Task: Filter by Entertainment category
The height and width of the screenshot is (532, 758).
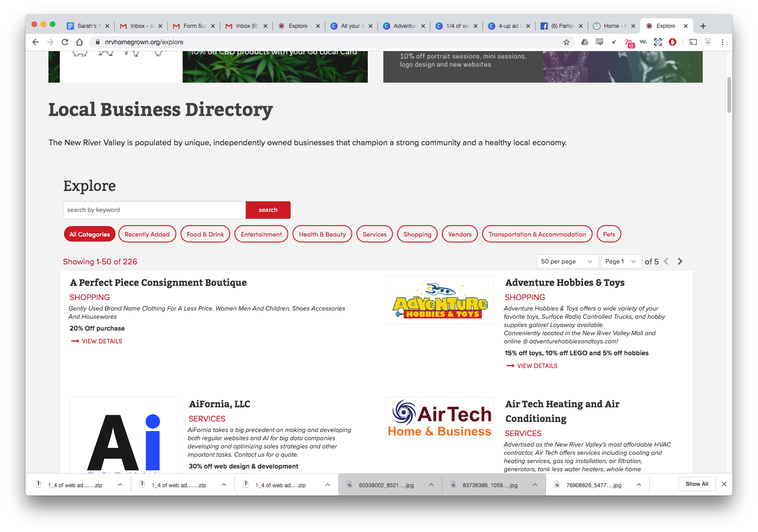Action: 261,234
